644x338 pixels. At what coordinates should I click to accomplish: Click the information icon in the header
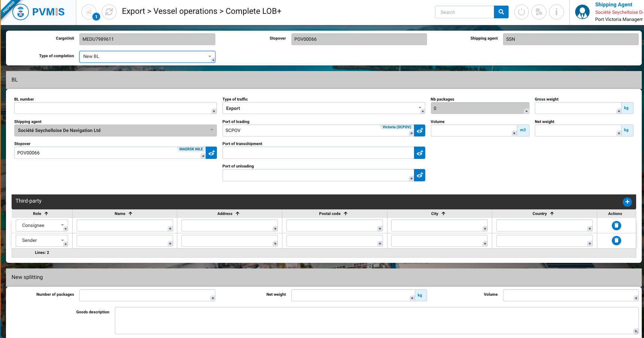tap(556, 12)
